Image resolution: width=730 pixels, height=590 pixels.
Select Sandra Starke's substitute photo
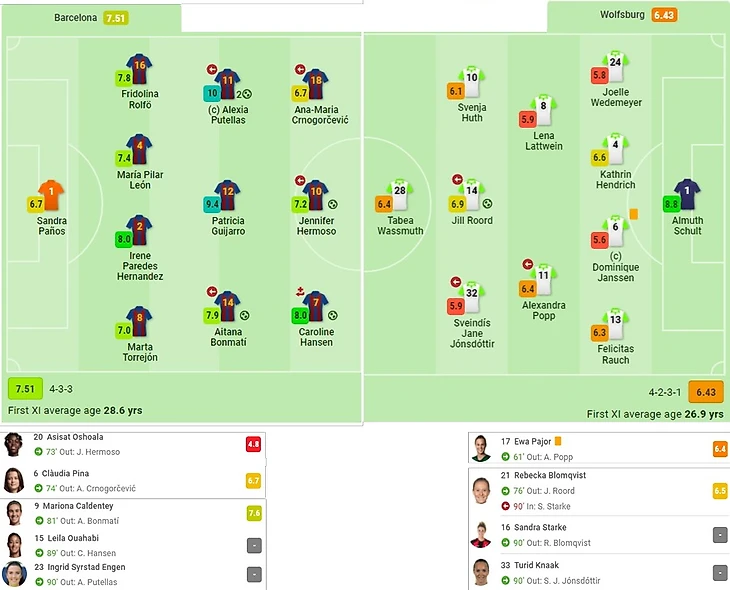tap(482, 535)
